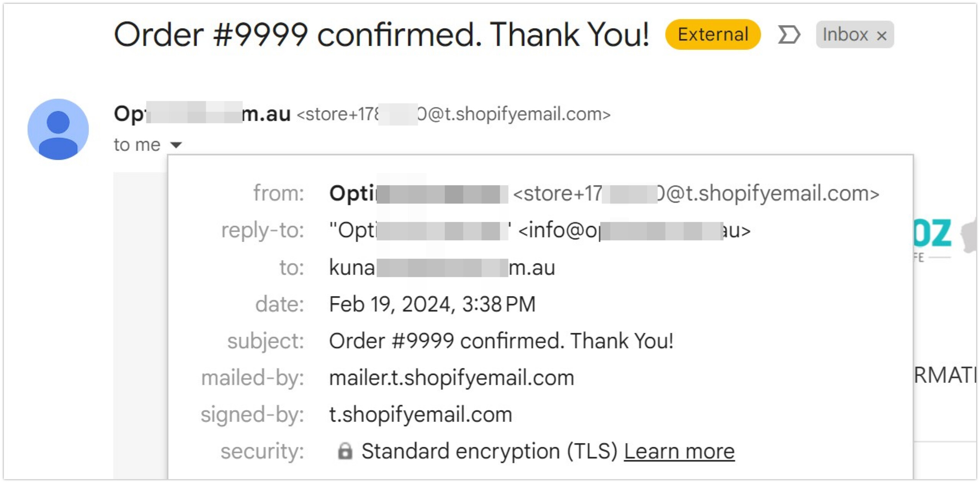Click the Inbox label text
Screen dimensions: 980x483
tap(845, 34)
